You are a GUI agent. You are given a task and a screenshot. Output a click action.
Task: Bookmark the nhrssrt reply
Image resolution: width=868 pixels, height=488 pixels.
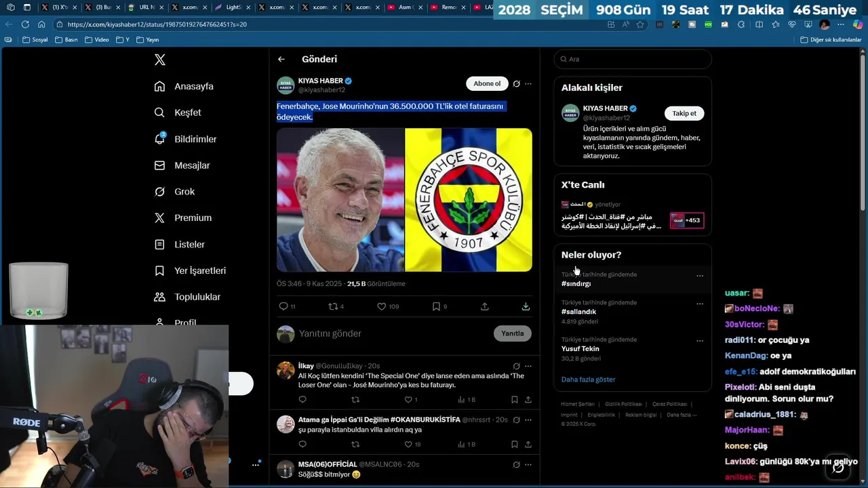515,445
